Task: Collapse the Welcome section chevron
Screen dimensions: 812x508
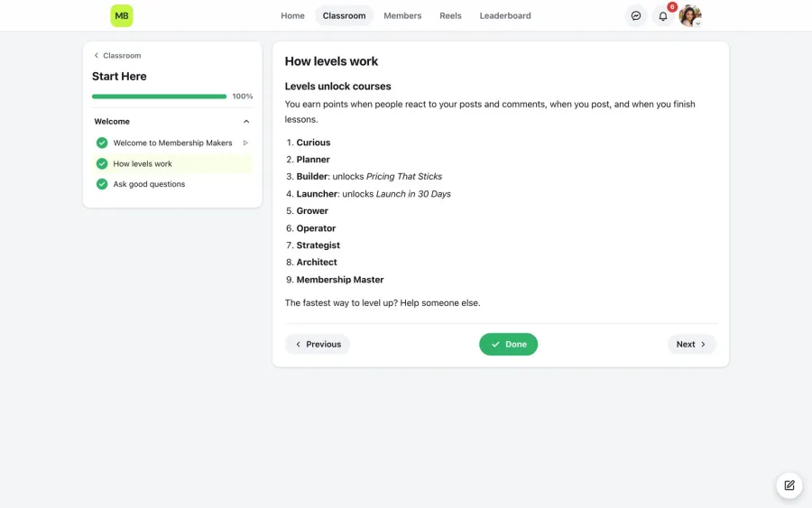Action: coord(246,122)
